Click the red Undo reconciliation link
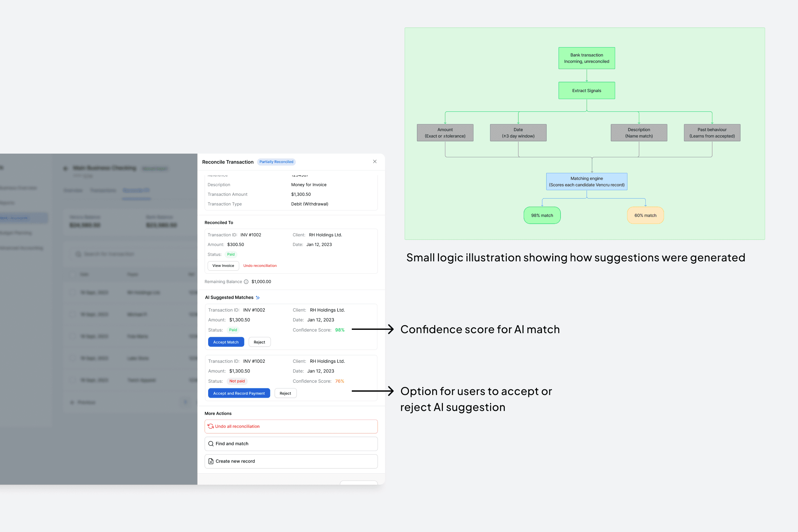The image size is (798, 532). point(260,266)
